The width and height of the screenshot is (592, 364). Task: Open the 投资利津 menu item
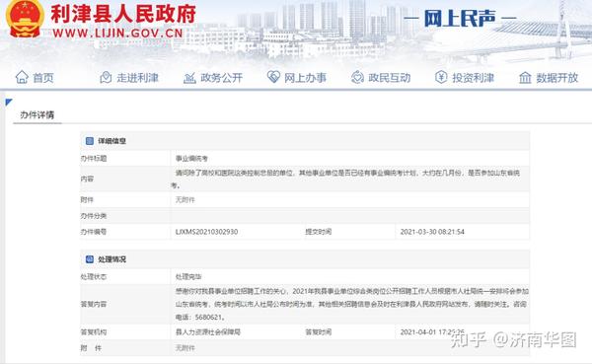[473, 78]
